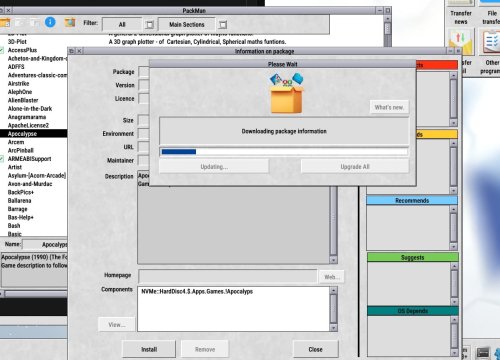Click the View... button beside Components
The width and height of the screenshot is (500, 360).
point(117,324)
